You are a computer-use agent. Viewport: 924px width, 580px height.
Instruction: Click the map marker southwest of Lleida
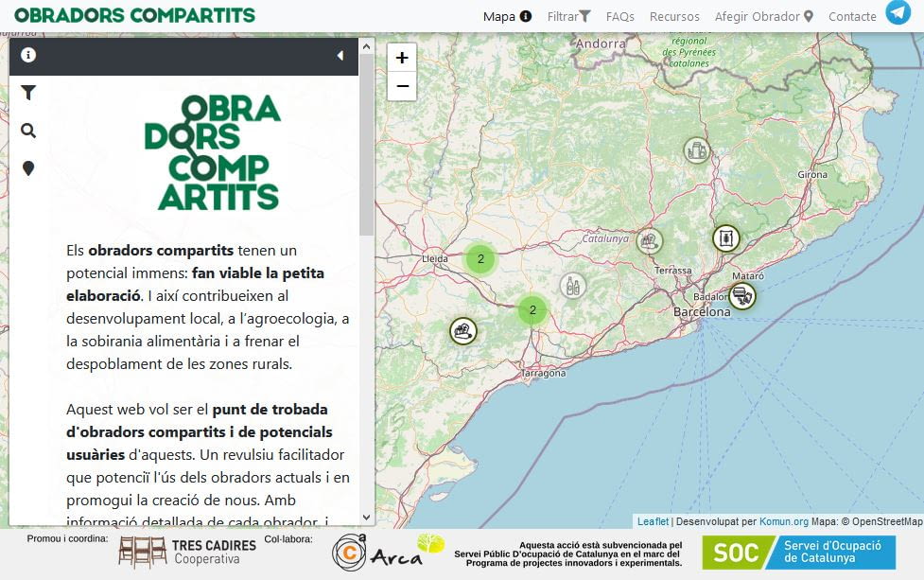click(462, 331)
